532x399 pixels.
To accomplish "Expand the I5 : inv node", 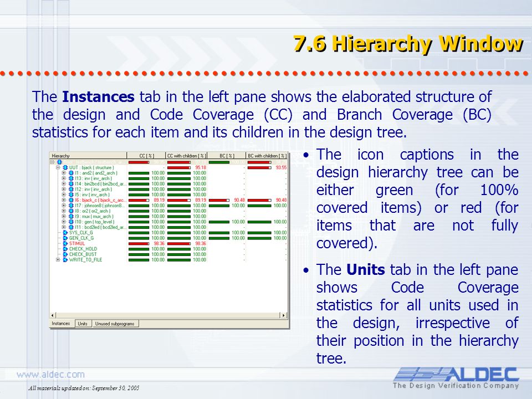I will pyautogui.click(x=64, y=195).
